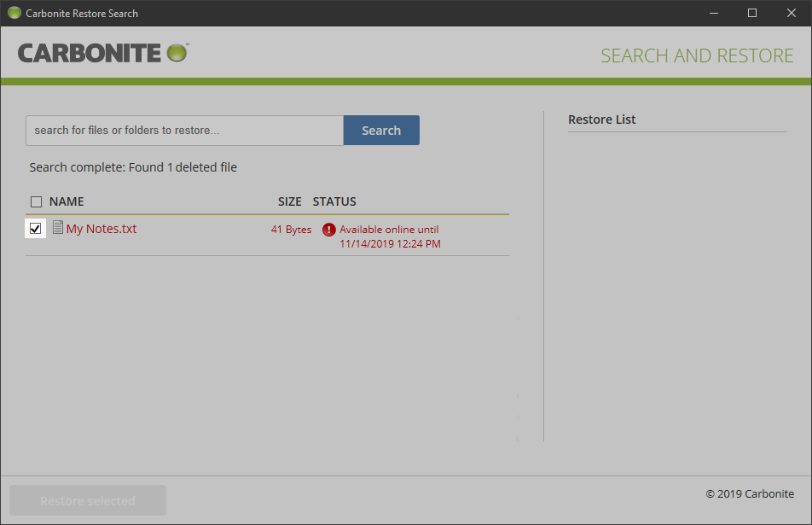Viewport: 812px width, 525px height.
Task: Sort results by the SIZE column header
Action: click(289, 201)
